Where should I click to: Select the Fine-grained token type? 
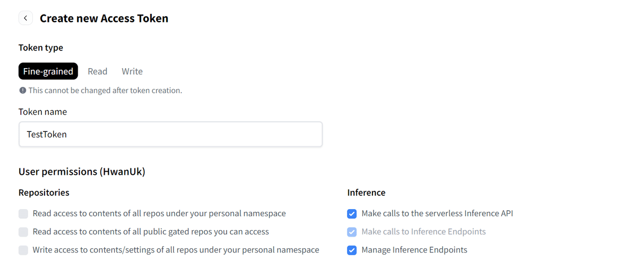pyautogui.click(x=48, y=71)
